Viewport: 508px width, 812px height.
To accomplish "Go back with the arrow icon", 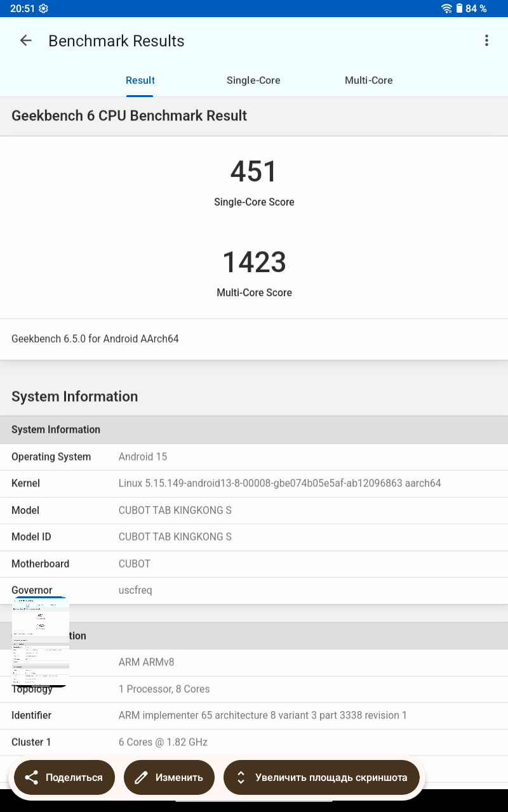I will tap(25, 41).
